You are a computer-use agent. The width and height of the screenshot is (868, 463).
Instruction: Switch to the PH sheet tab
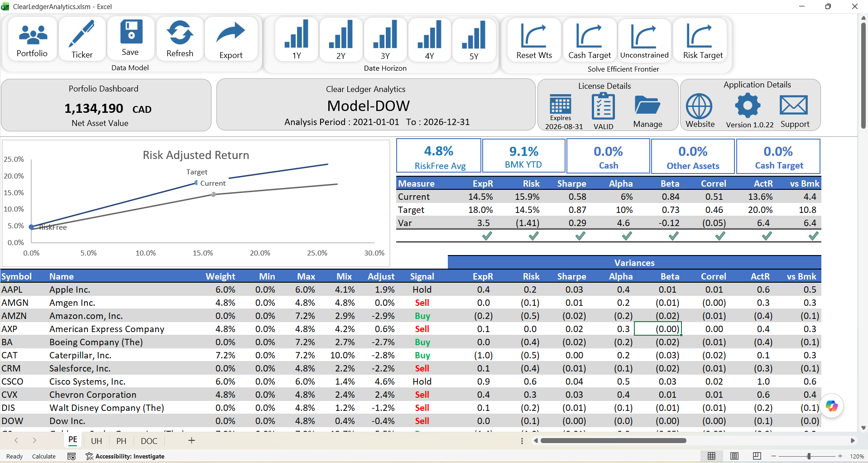[x=121, y=441]
